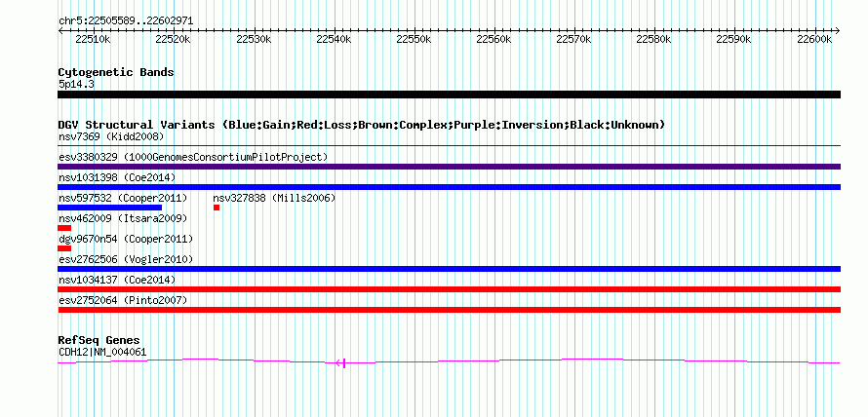Select the red bar under esv2752064 (Pinto2007)

(449, 310)
